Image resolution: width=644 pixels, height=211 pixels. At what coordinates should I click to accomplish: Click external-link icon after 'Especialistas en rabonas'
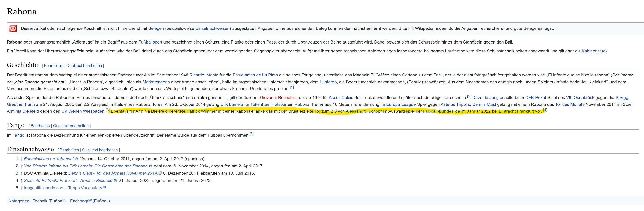tap(77, 159)
